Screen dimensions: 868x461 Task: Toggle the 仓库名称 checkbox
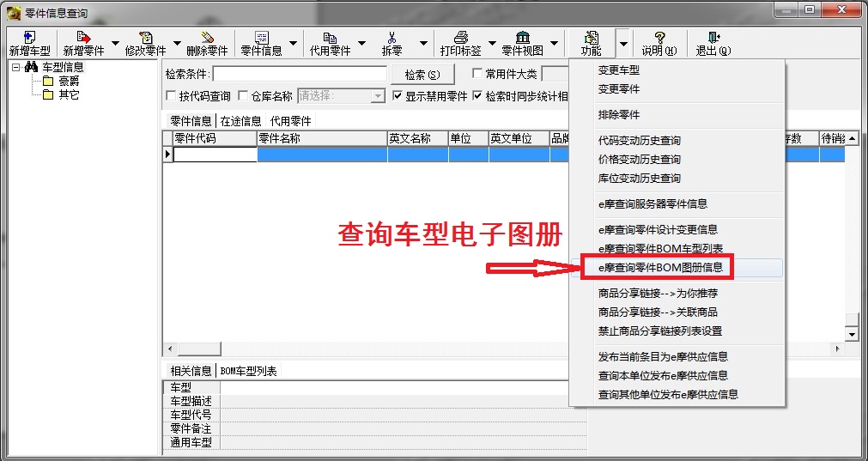(x=243, y=96)
